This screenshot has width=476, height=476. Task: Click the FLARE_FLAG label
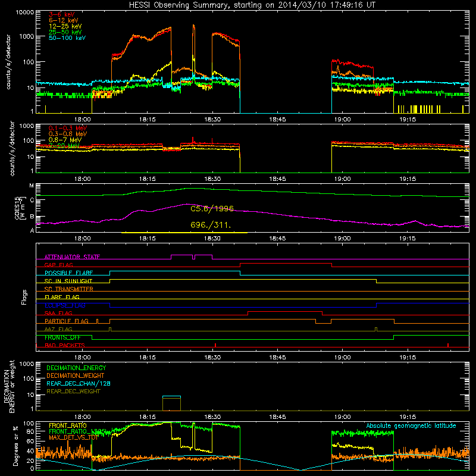(x=62, y=297)
